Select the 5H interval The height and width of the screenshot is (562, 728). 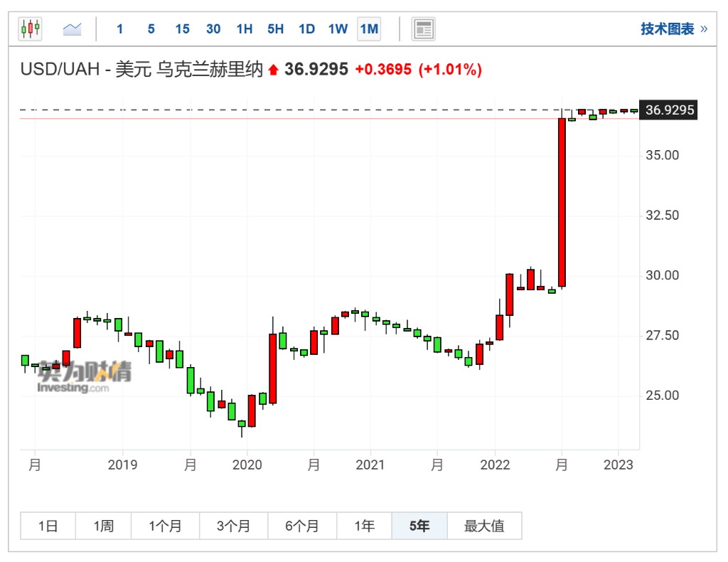pos(276,28)
